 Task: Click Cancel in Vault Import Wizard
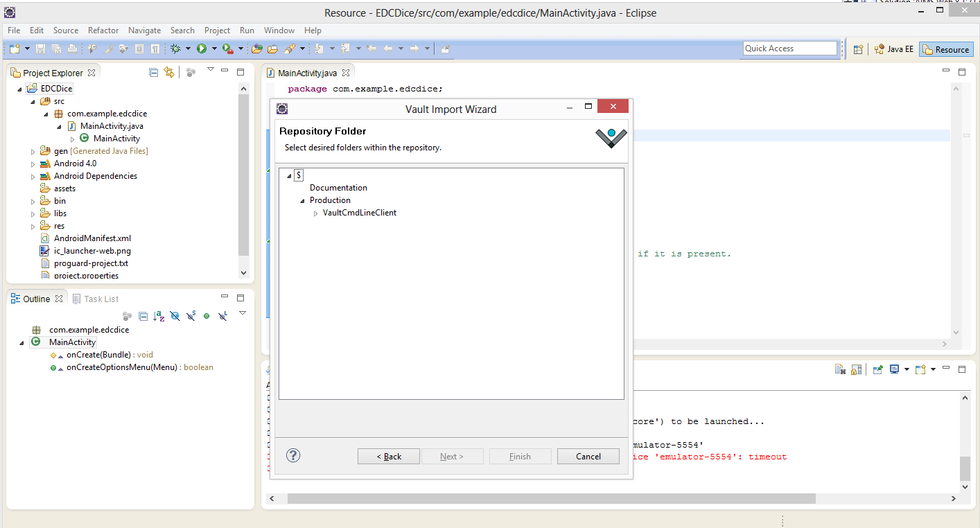tap(588, 456)
